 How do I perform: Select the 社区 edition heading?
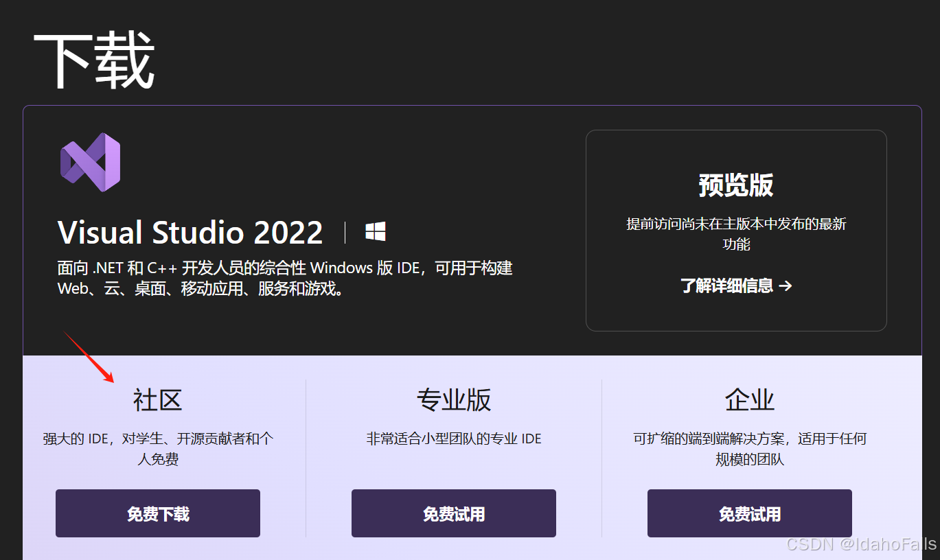click(x=158, y=399)
